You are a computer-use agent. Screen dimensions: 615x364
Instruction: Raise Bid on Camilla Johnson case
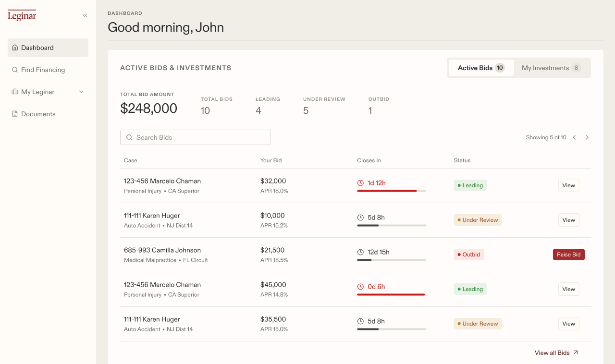tap(569, 255)
